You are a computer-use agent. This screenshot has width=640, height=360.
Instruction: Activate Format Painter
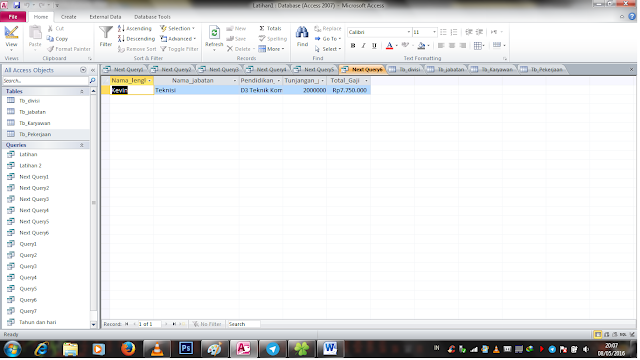69,49
